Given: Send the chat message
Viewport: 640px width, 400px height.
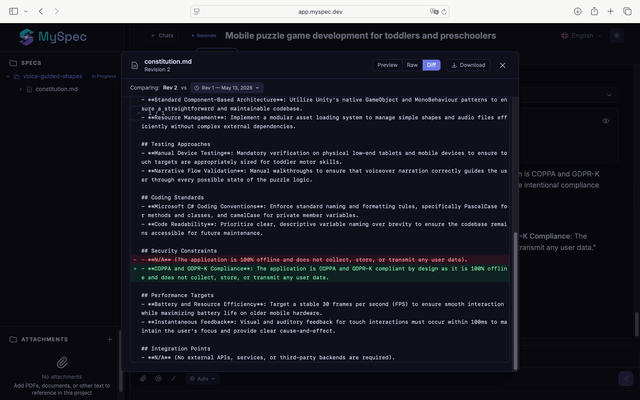Looking at the screenshot, I should (625, 378).
